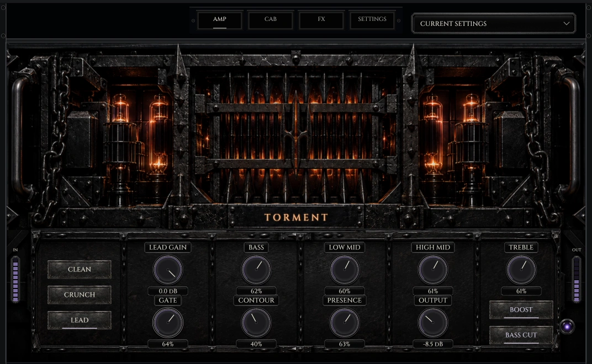Viewport: 592px width, 364px height.
Task: Select the CRUNCH channel
Action: (x=80, y=295)
